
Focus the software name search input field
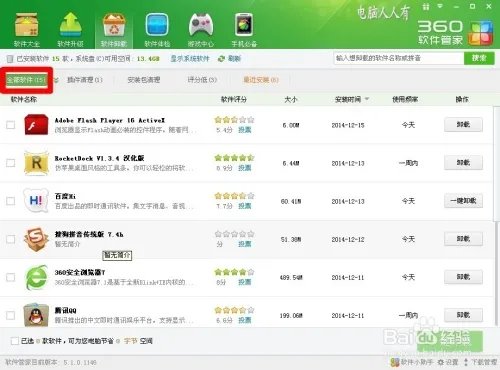(399, 58)
